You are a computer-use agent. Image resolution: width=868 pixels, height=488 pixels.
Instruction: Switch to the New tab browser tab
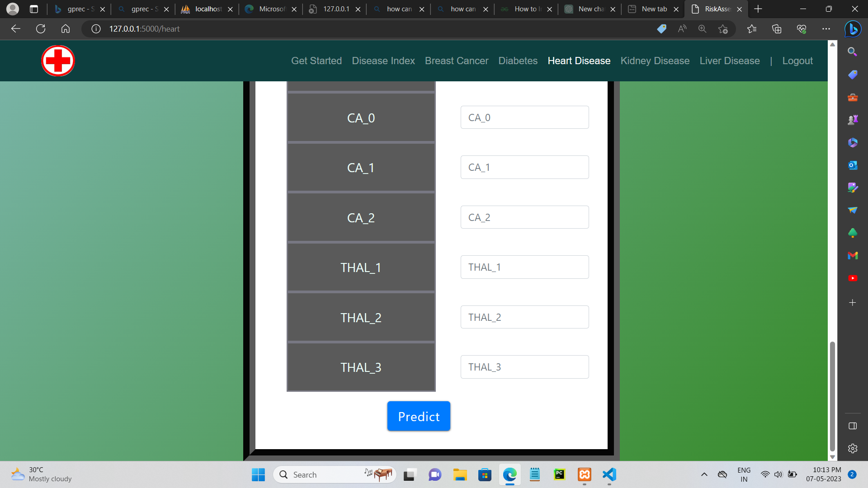(x=653, y=9)
